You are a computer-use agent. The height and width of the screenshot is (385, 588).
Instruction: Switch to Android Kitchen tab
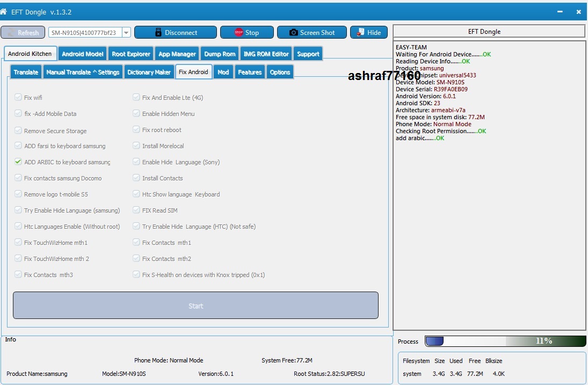pos(30,54)
